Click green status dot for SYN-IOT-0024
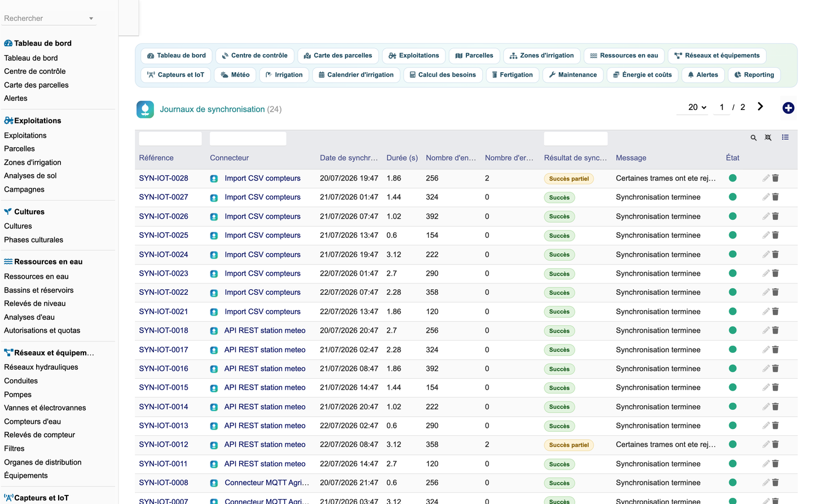Screen dimensions: 815x504 click(733, 254)
